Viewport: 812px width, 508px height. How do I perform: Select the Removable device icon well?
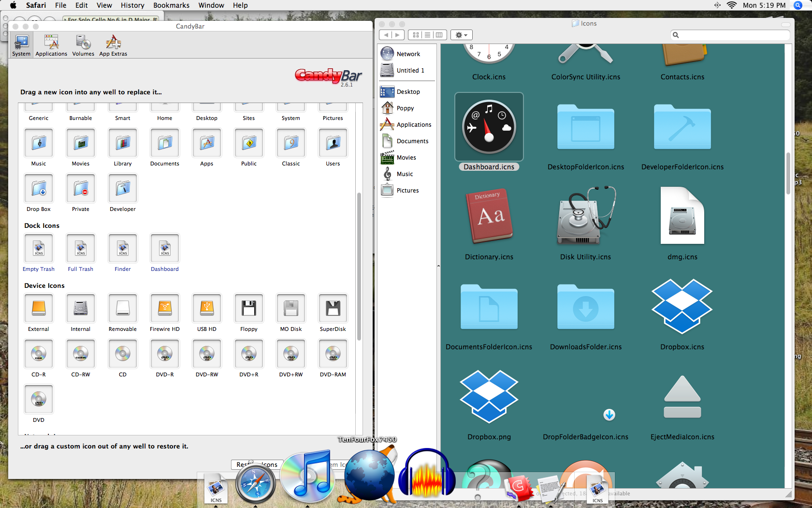point(123,309)
